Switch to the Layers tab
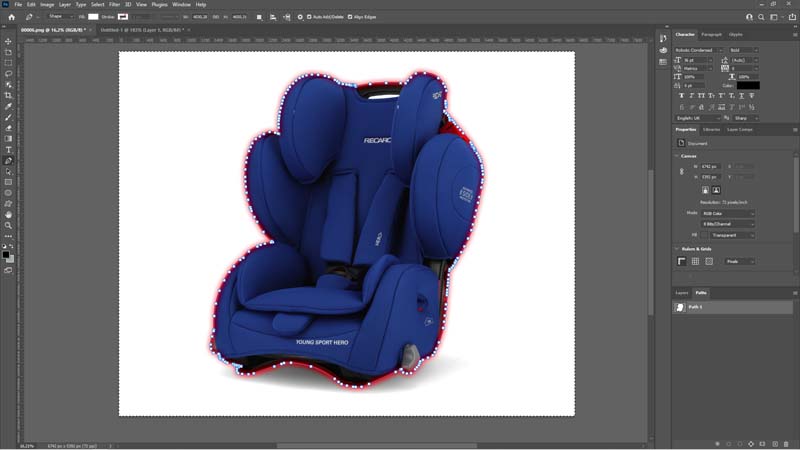Viewport: 800px width, 450px height. [x=682, y=293]
